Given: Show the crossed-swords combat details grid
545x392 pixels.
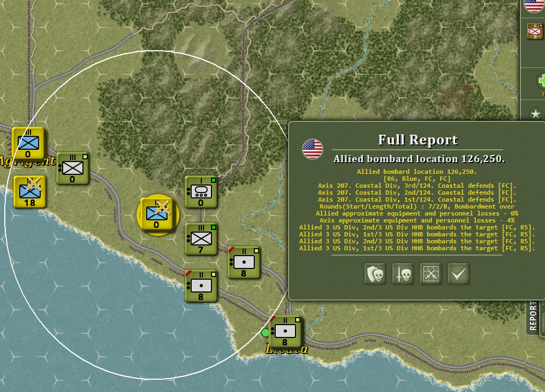Looking at the screenshot, I should point(430,274).
